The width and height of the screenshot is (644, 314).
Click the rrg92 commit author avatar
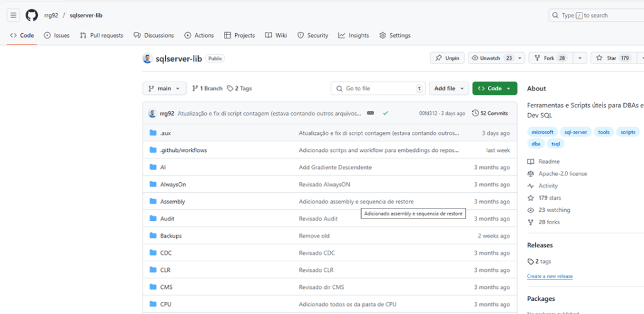click(152, 114)
